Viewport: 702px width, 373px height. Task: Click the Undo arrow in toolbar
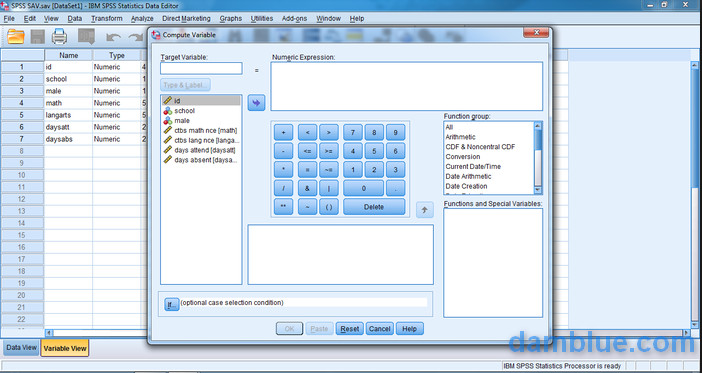[x=114, y=37]
